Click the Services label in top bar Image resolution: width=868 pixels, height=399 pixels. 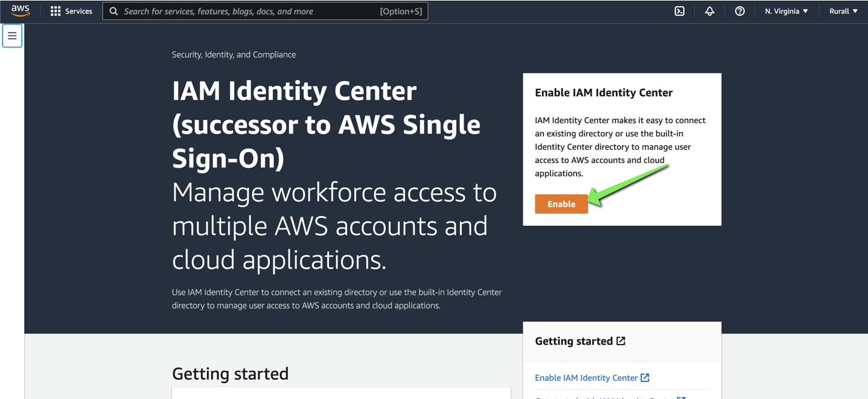pyautogui.click(x=78, y=11)
